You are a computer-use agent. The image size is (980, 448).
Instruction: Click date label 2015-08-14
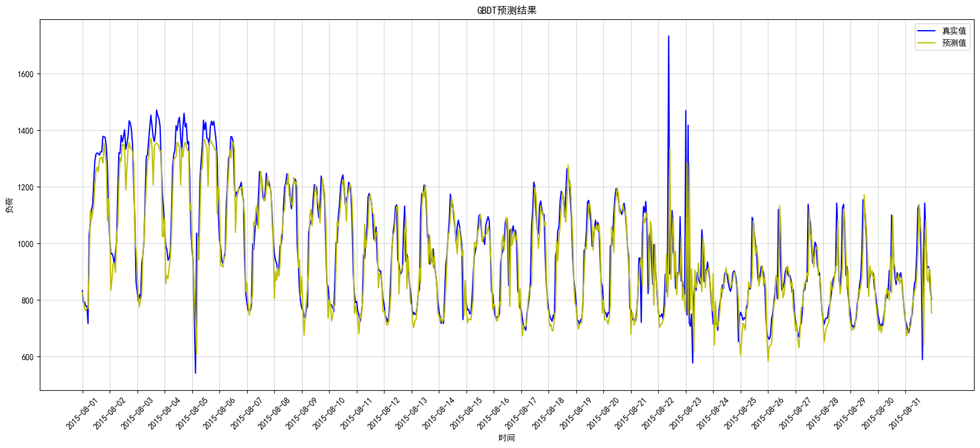[x=438, y=414]
